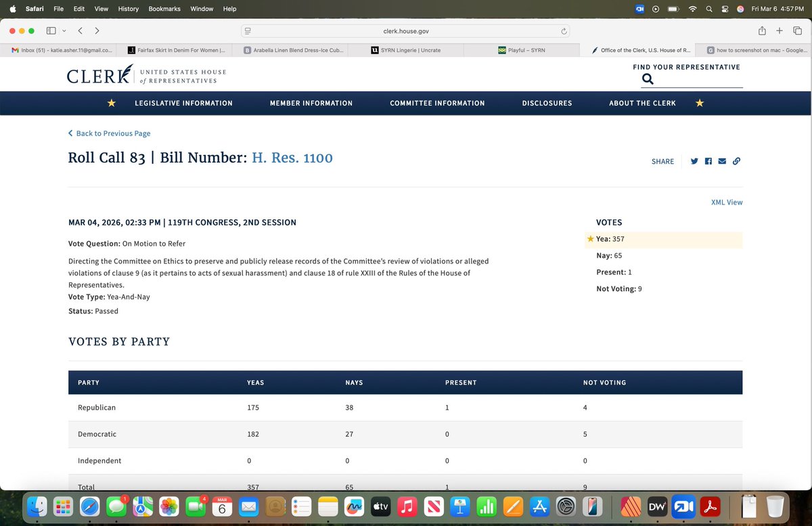The height and width of the screenshot is (526, 812).
Task: Open the Apple menu
Action: click(12, 9)
